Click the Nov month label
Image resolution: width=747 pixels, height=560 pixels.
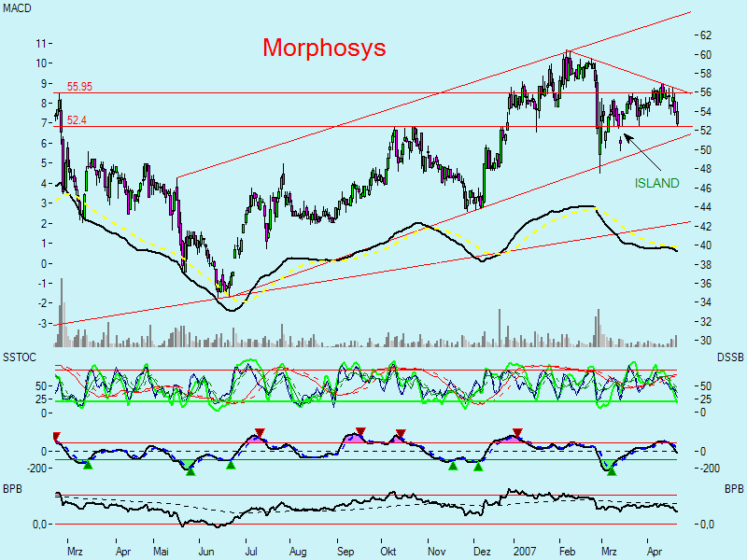436,552
